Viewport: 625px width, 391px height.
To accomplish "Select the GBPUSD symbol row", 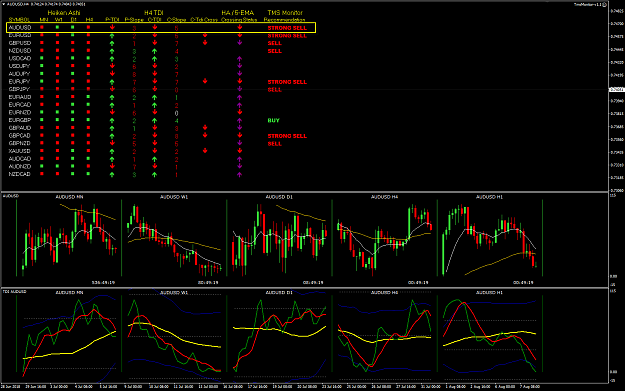I will point(20,43).
